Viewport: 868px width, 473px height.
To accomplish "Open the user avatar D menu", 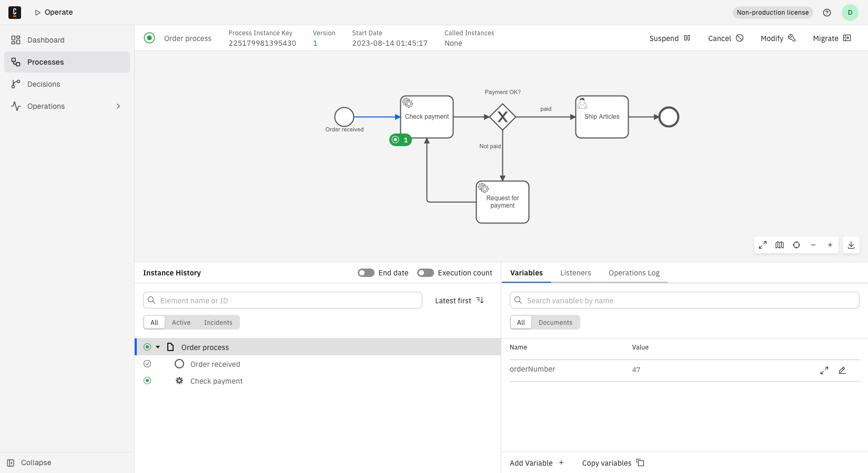I will point(850,13).
